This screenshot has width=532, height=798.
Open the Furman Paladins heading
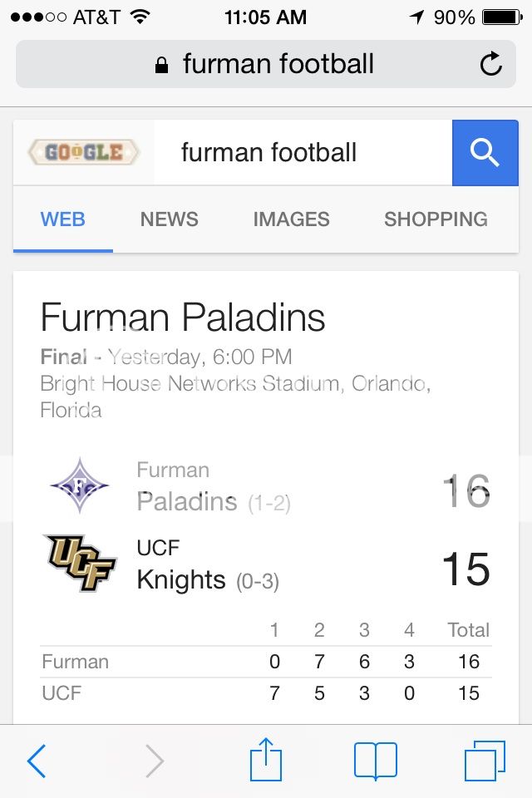[183, 318]
